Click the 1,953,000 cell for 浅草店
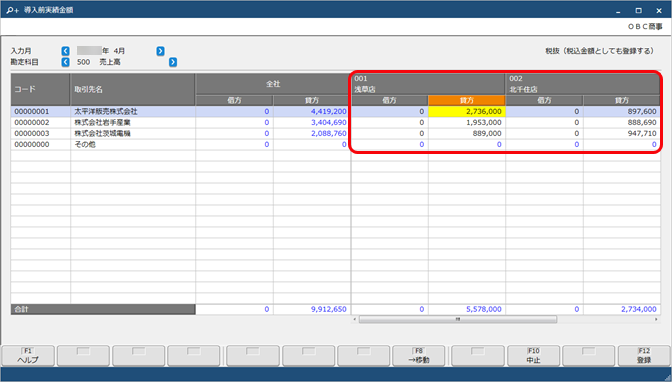Screen dimensions: 672x382 click(x=467, y=123)
